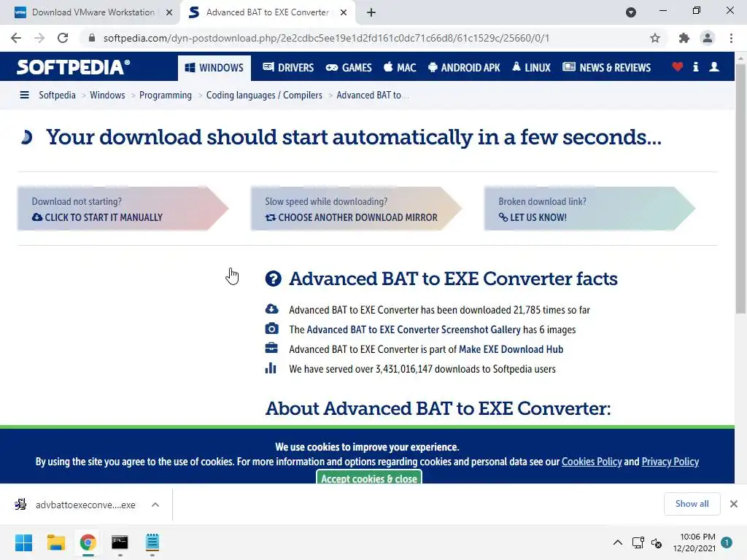Screen dimensions: 747x560
Task: Click the tab search dropdown icon
Action: [631, 12]
